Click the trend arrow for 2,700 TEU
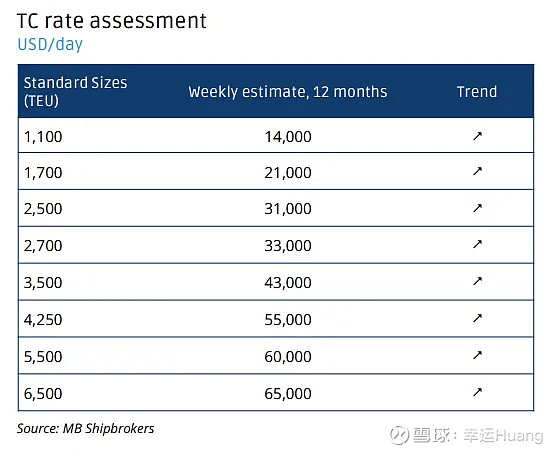560x452 pixels. pyautogui.click(x=478, y=244)
